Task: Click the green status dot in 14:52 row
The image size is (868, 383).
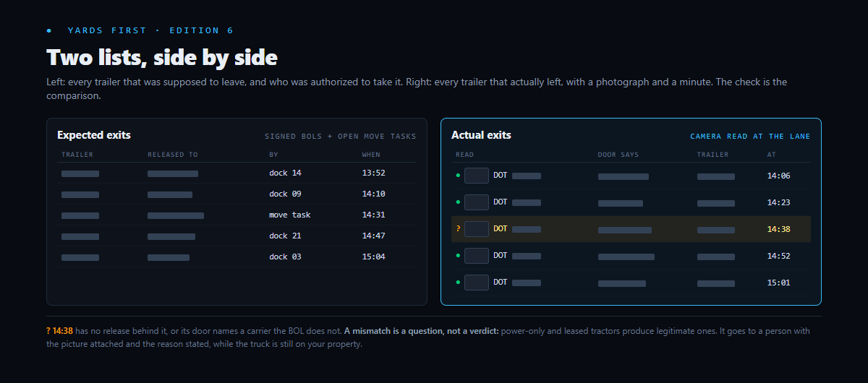Action: (458, 256)
